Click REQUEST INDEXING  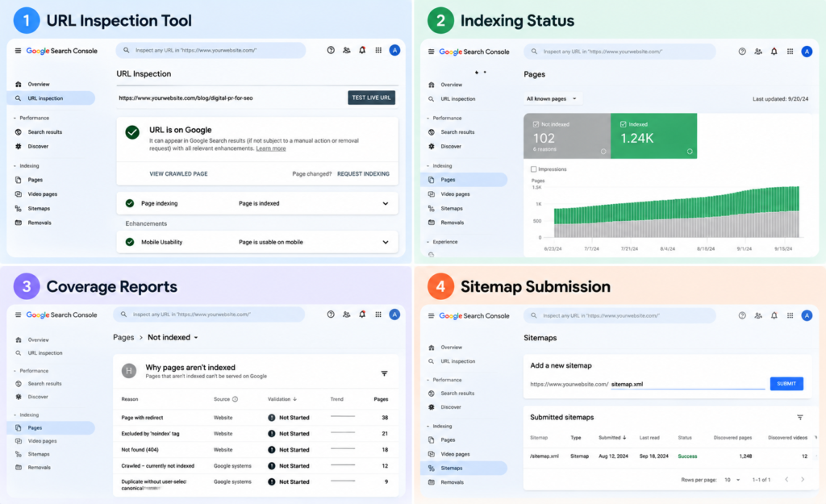click(364, 174)
